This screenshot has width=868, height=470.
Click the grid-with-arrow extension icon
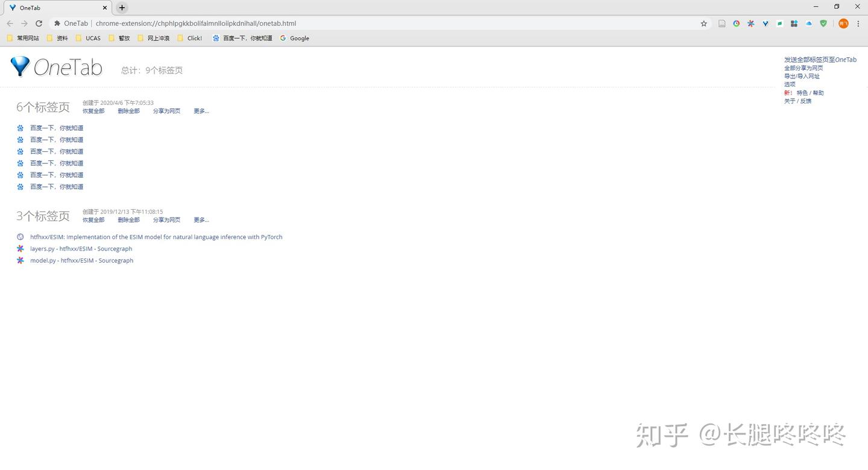794,23
